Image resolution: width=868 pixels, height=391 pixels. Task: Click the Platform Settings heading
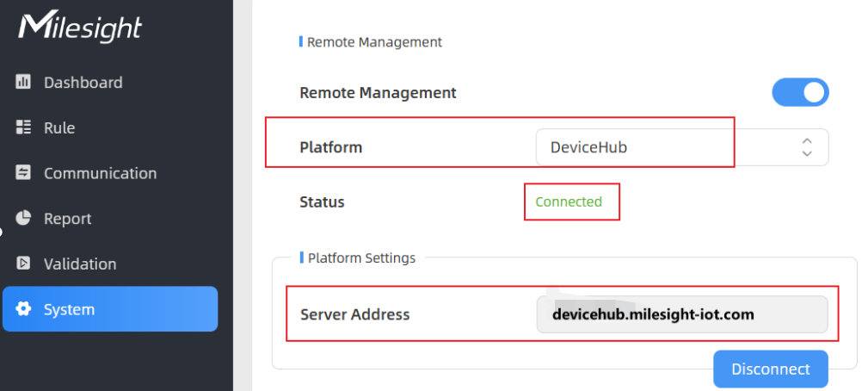(x=361, y=258)
